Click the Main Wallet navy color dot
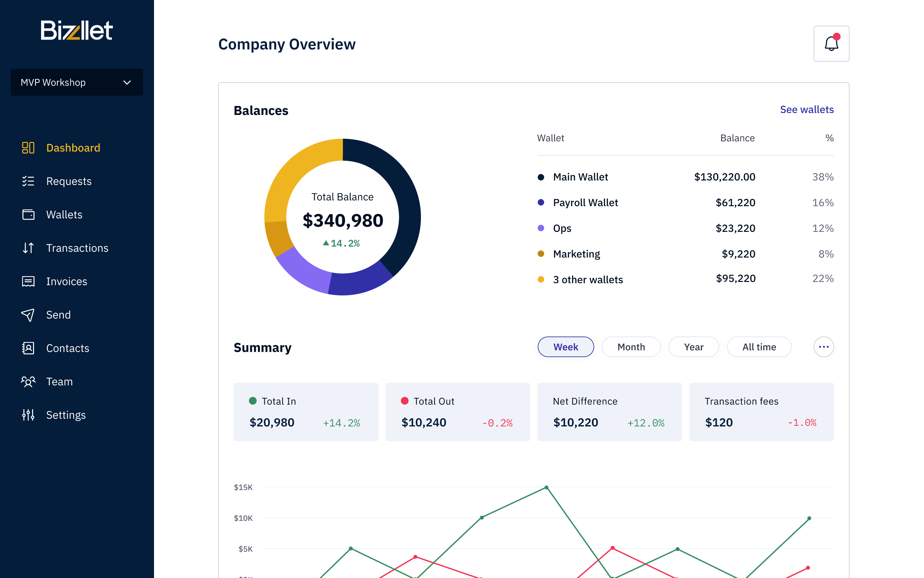924x578 pixels. coord(541,177)
